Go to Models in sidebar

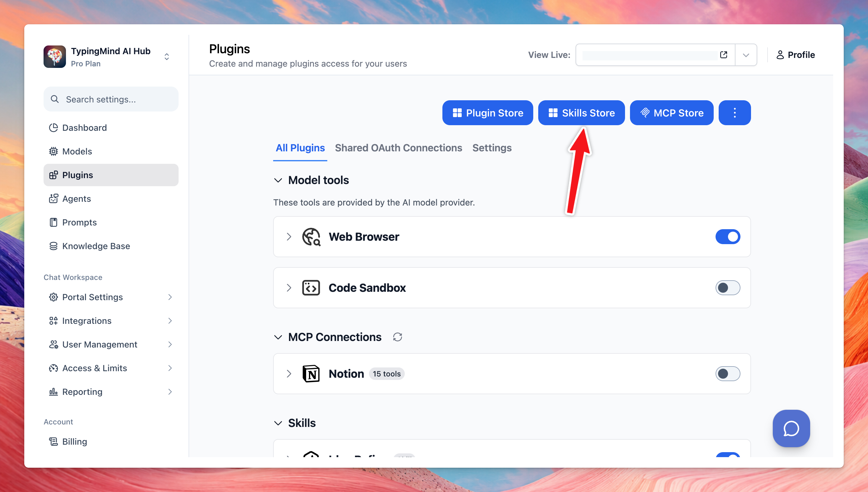click(x=111, y=151)
